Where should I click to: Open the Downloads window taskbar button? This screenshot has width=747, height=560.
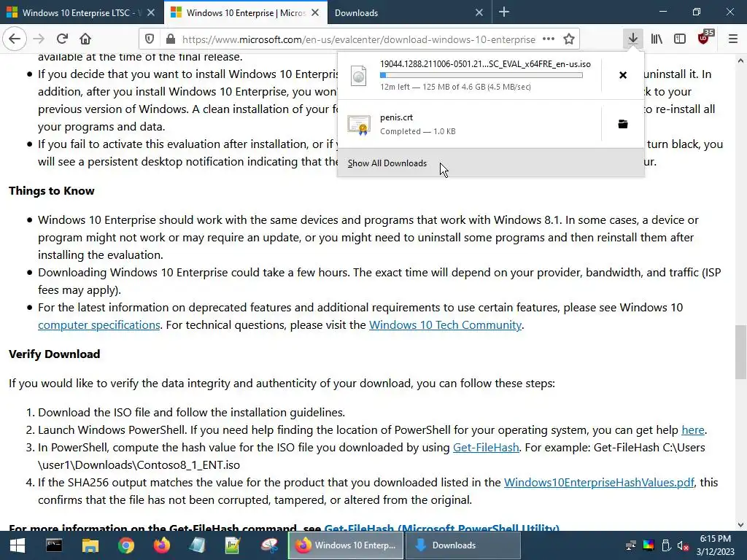(462, 545)
